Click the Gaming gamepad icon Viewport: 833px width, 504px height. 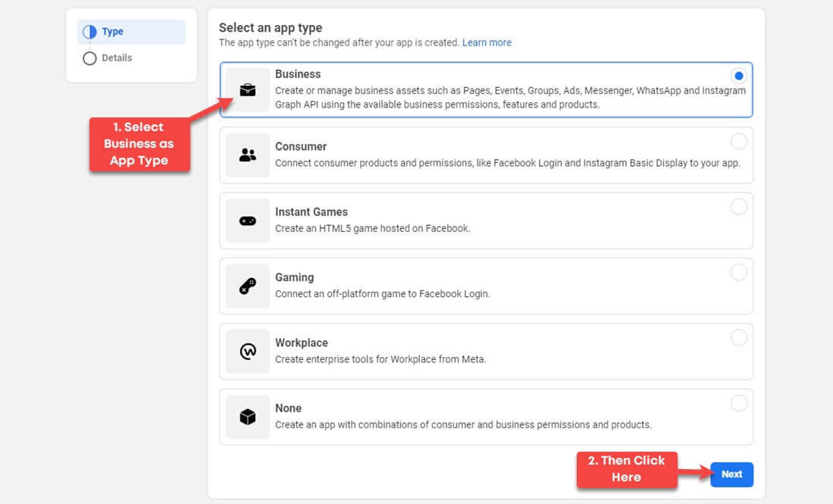248,286
